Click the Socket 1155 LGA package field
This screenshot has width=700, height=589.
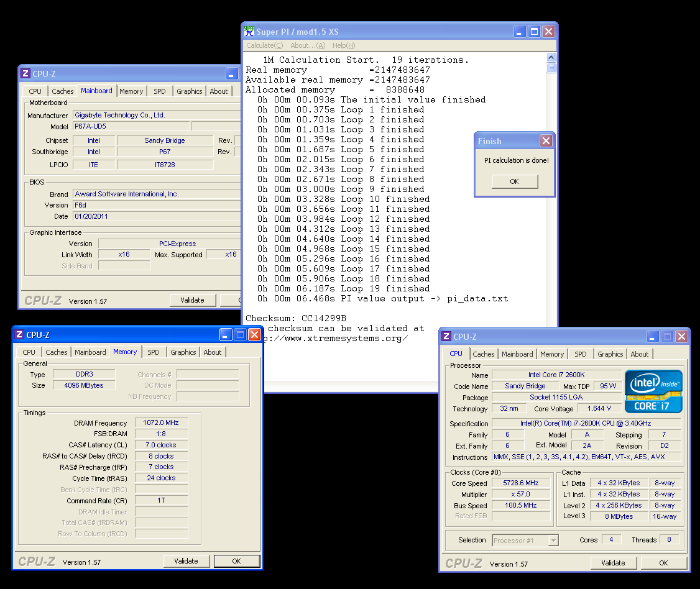(x=556, y=397)
